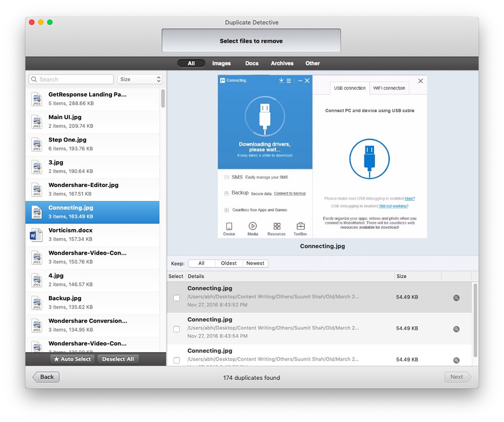Click the JPEG icon beside GetResponse Landing Pa...

pyautogui.click(x=37, y=99)
